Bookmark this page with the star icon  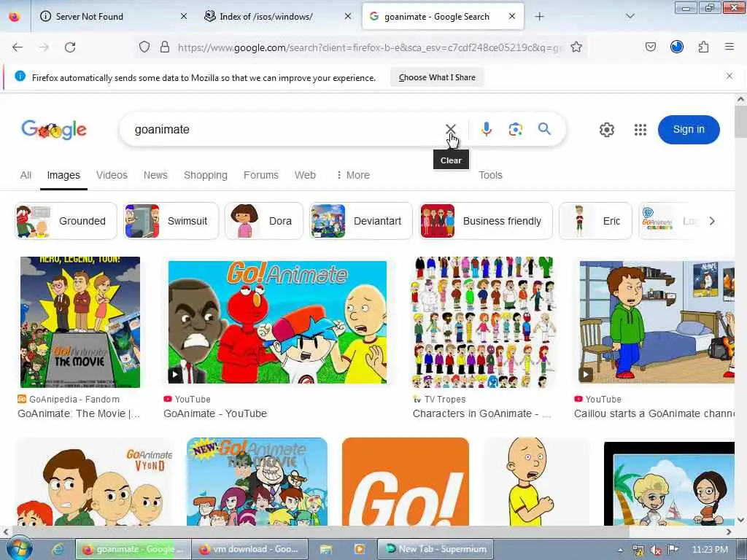click(576, 47)
